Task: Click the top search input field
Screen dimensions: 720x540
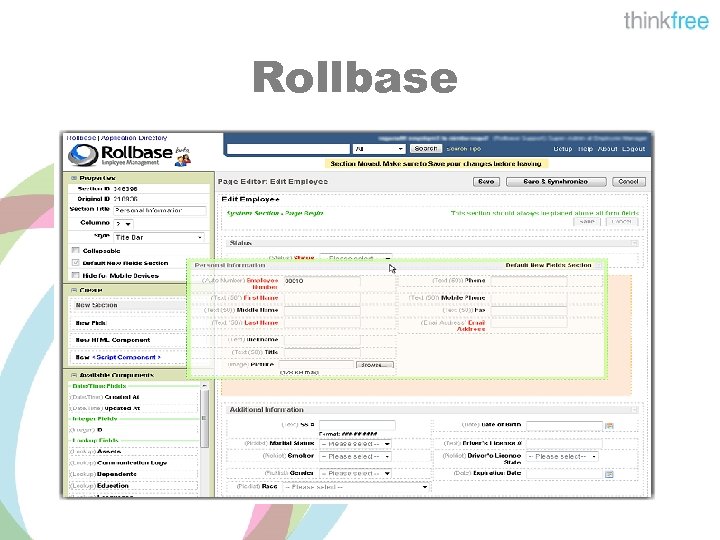Action: click(288, 149)
